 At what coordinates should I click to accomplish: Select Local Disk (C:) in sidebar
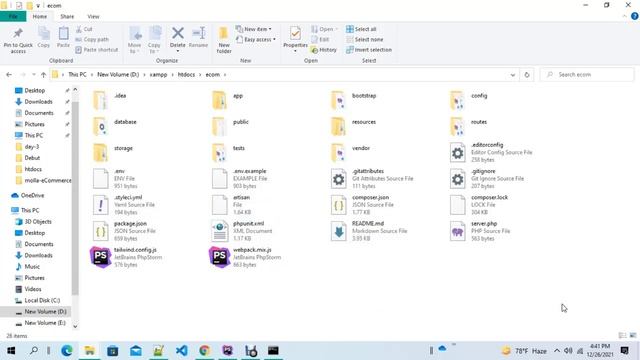(42, 300)
